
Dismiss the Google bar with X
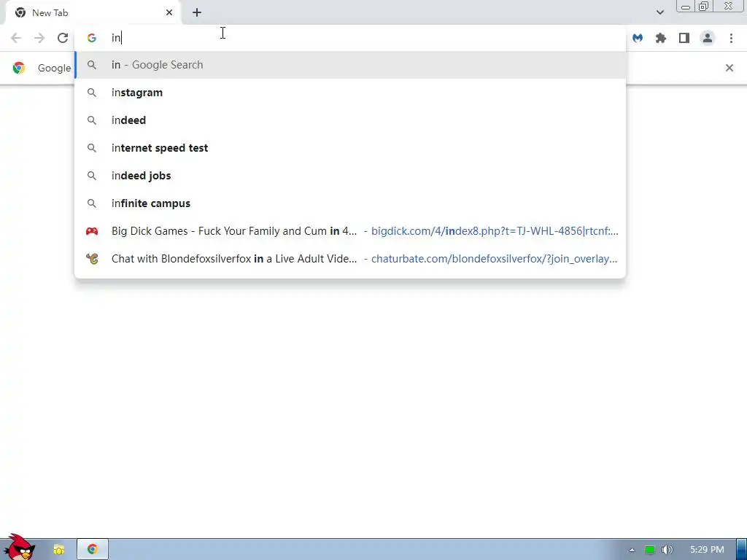(729, 68)
